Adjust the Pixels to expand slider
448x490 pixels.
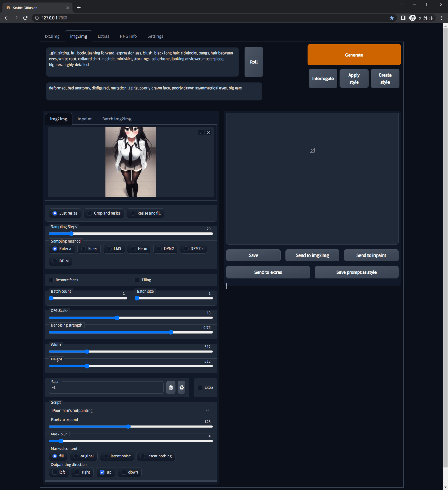(131, 427)
